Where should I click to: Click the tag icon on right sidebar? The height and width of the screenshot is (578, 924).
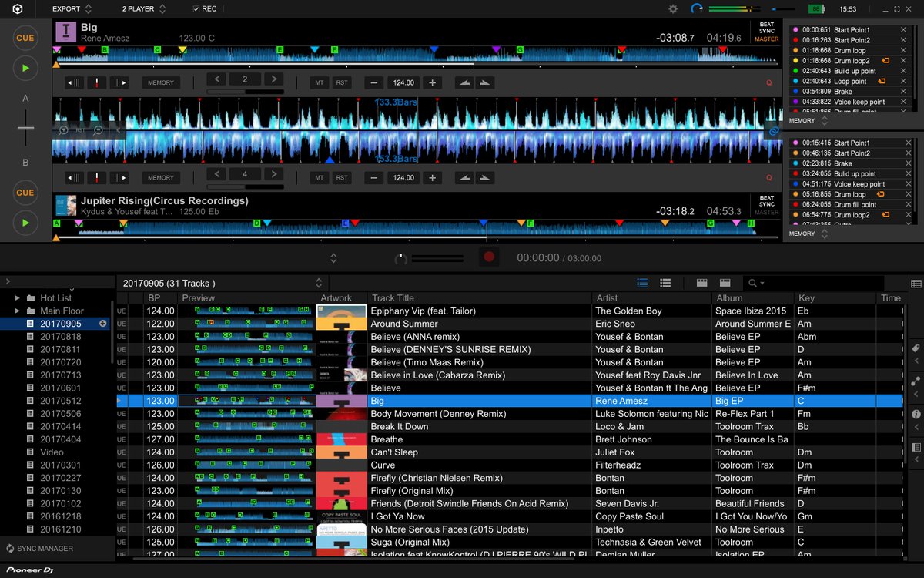click(x=916, y=348)
